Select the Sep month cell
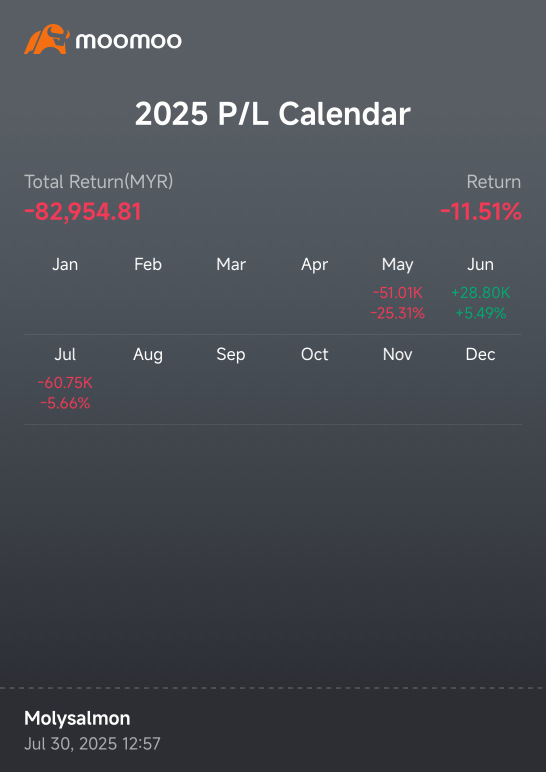546x772 pixels. [x=231, y=380]
